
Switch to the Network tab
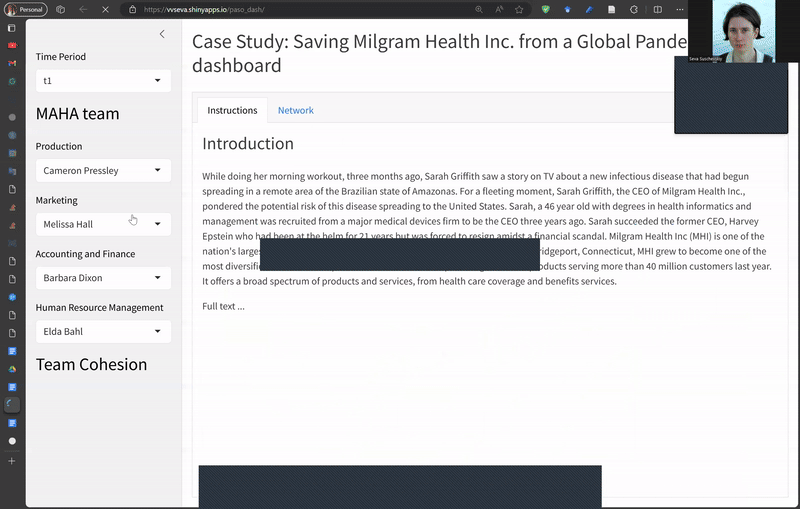coord(295,110)
